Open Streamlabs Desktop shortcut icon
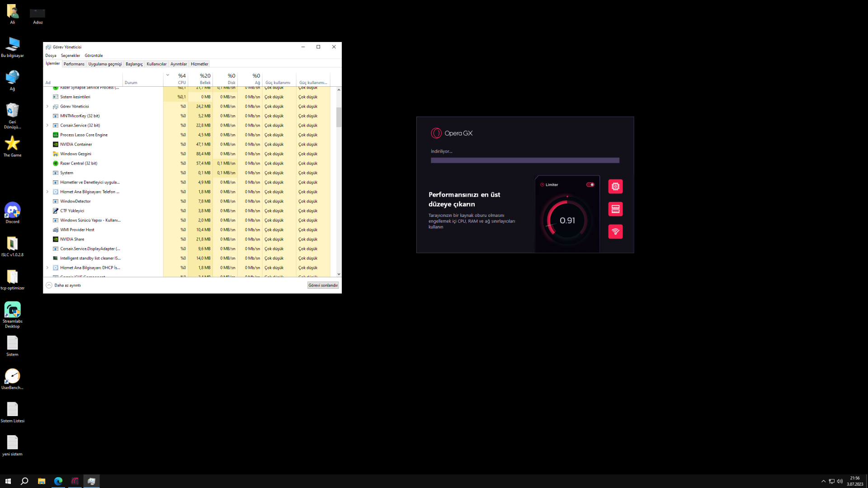The height and width of the screenshot is (488, 868). pyautogui.click(x=12, y=310)
